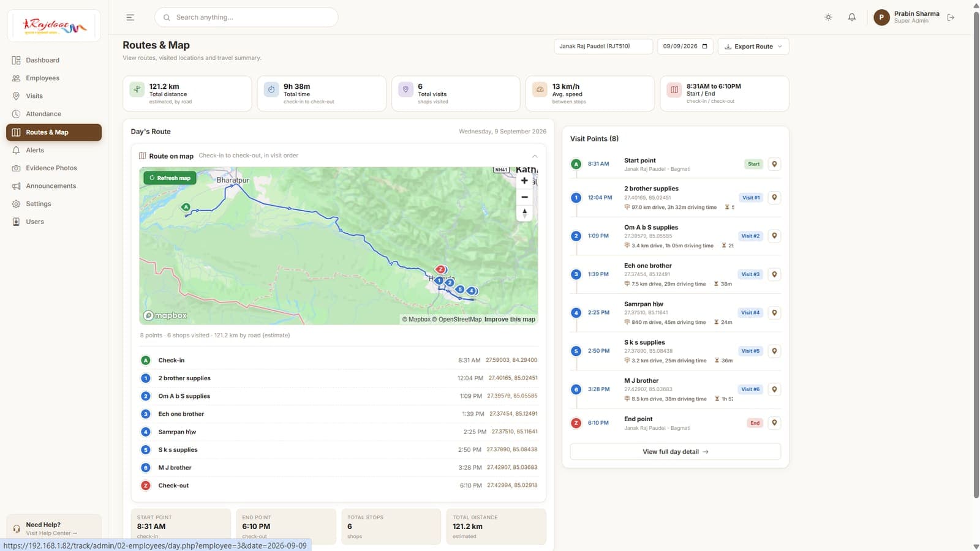980x551 pixels.
Task: Zoom out on the map
Action: pos(524,197)
